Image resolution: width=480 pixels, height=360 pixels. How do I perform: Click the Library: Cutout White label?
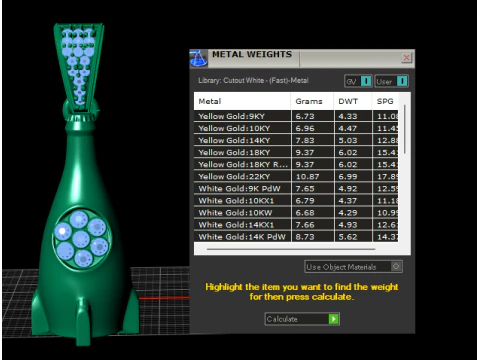(253, 81)
